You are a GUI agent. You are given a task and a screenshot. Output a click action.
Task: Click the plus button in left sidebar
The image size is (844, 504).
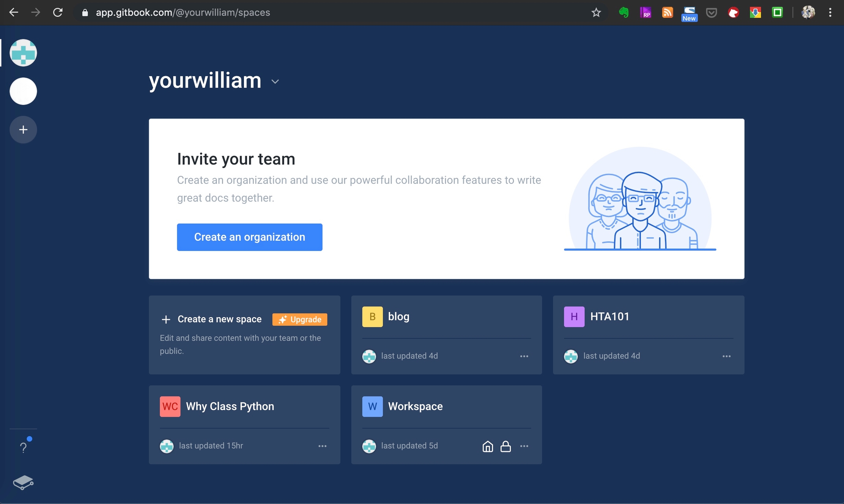click(23, 130)
